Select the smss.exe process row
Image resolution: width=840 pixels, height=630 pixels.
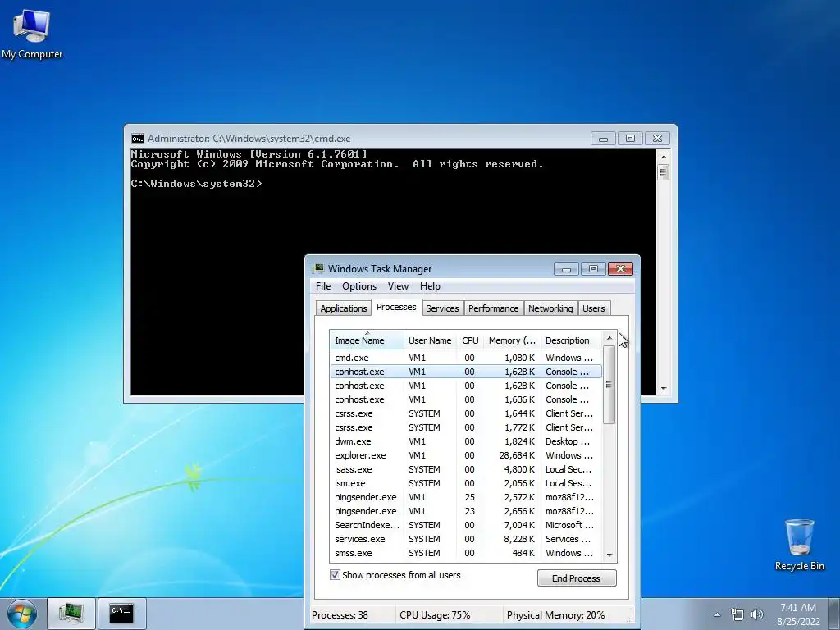[466, 553]
